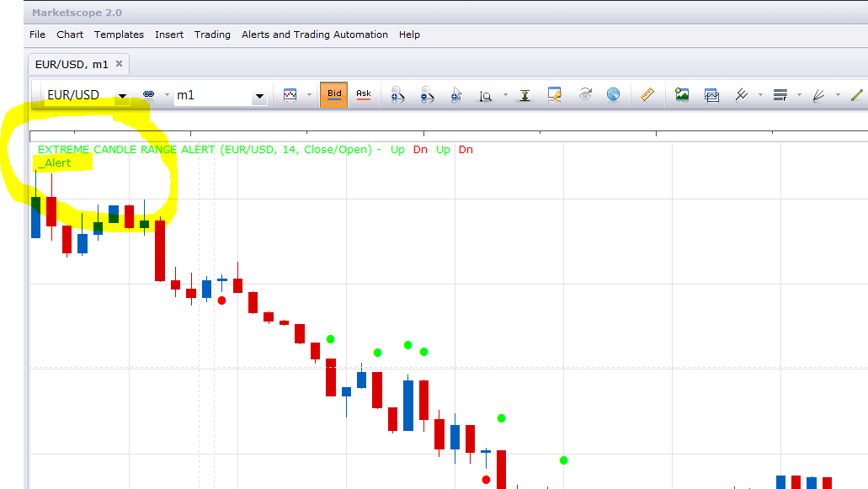Click the zoom in magnifier icon
The width and height of the screenshot is (868, 489).
click(x=397, y=94)
